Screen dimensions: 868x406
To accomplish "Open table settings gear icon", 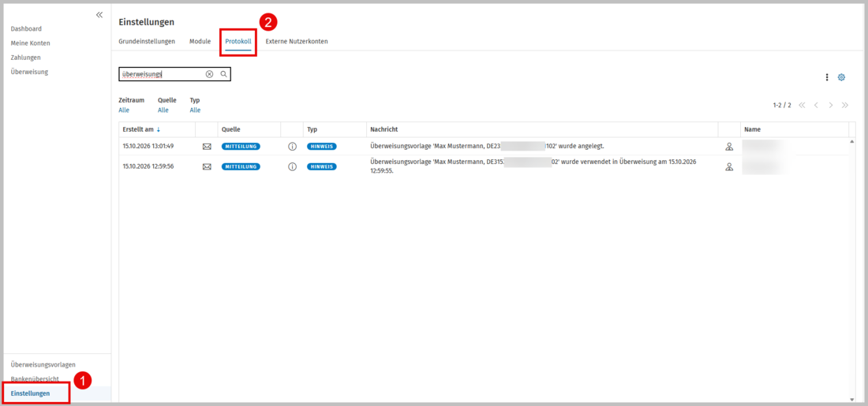I will pyautogui.click(x=841, y=77).
